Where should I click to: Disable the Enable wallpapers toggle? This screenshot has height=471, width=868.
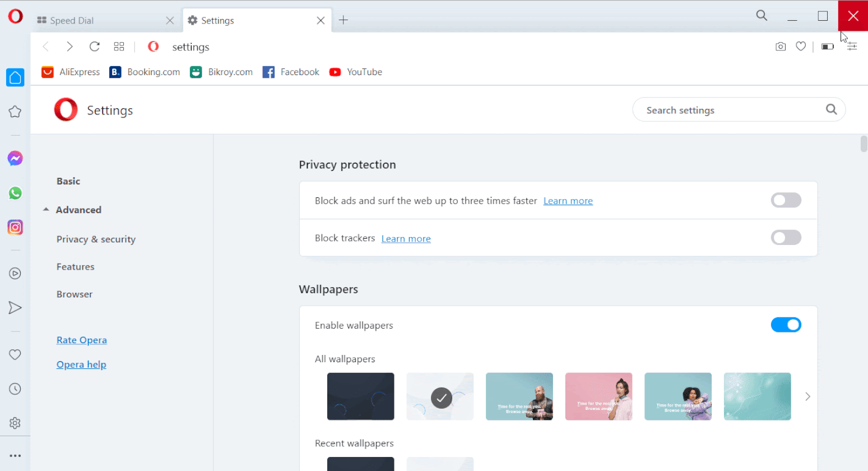(x=786, y=325)
